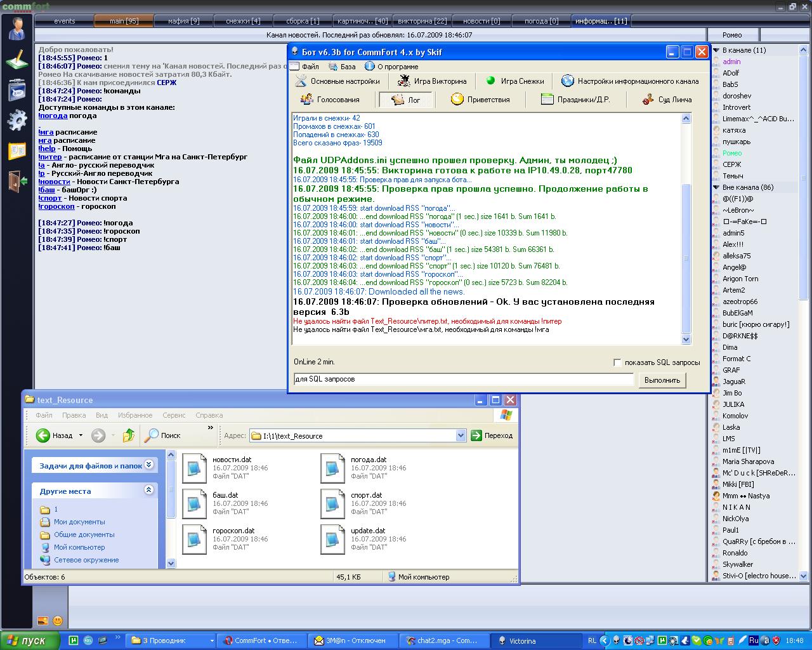The height and width of the screenshot is (650, 812).
Task: Click the Переход go button
Action: 492,435
